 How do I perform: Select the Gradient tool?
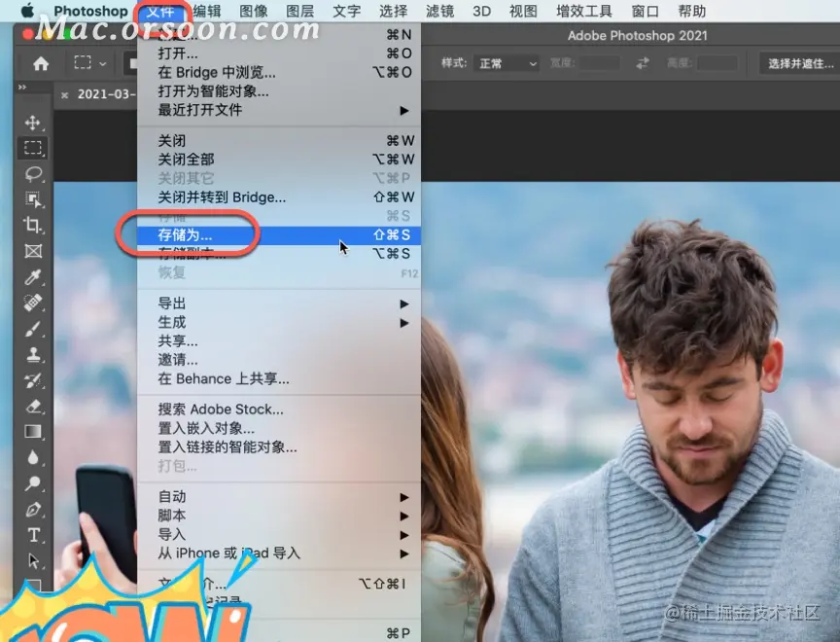[33, 432]
